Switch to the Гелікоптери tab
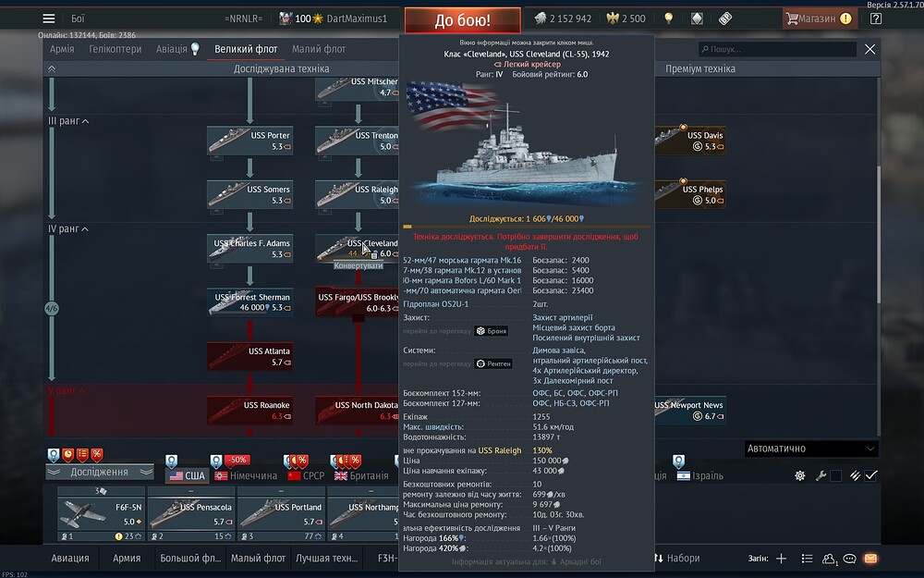The width and height of the screenshot is (924, 578). (x=115, y=49)
